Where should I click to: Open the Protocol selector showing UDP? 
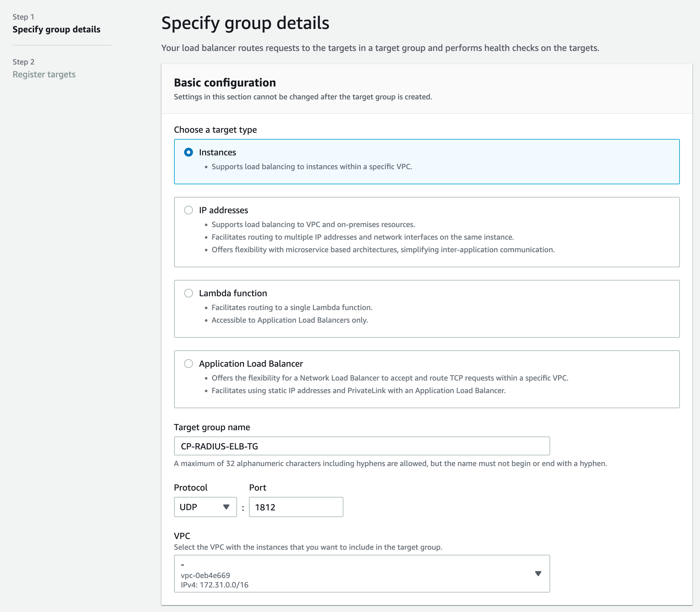[205, 507]
